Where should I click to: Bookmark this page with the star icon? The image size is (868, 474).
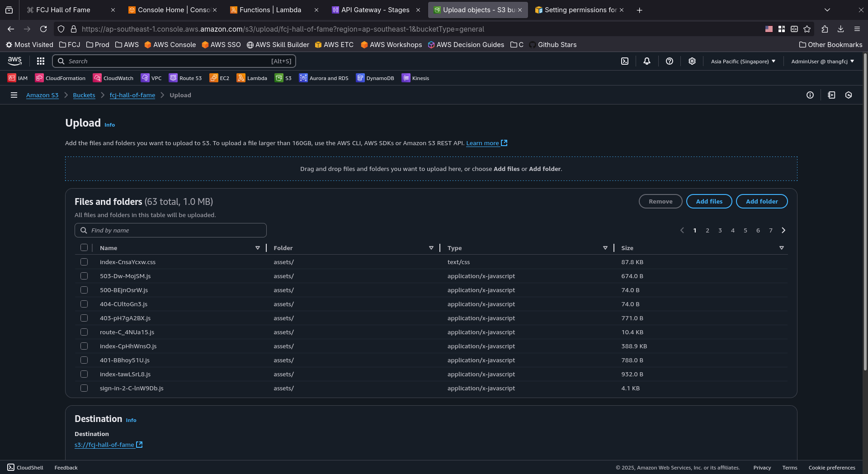point(807,29)
